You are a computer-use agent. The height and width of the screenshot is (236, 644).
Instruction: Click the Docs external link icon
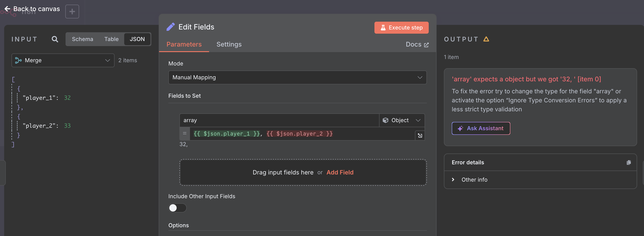[x=426, y=45]
